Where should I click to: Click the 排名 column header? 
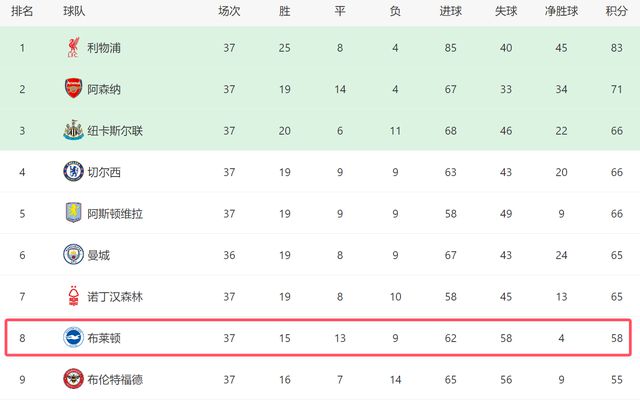[22, 11]
